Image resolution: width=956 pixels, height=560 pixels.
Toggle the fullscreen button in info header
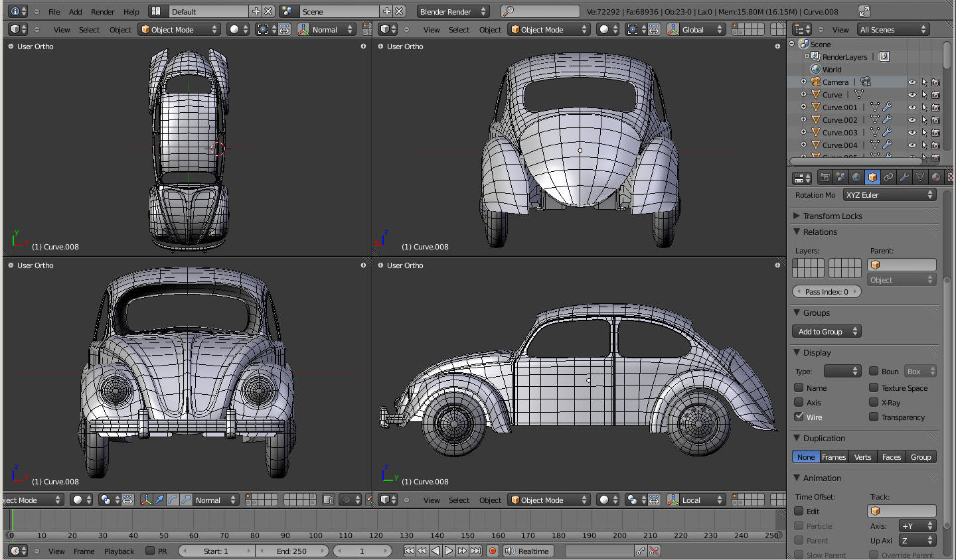[x=864, y=11]
